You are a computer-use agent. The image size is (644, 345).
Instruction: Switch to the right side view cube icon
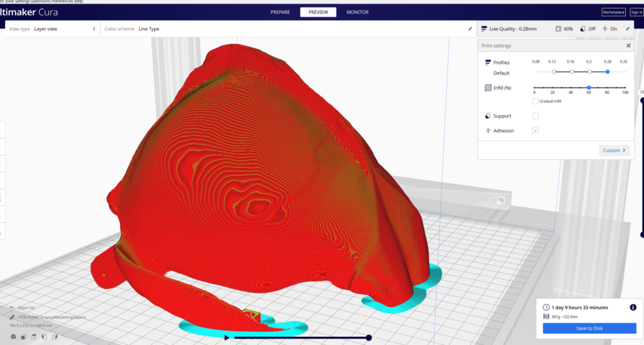(55, 337)
